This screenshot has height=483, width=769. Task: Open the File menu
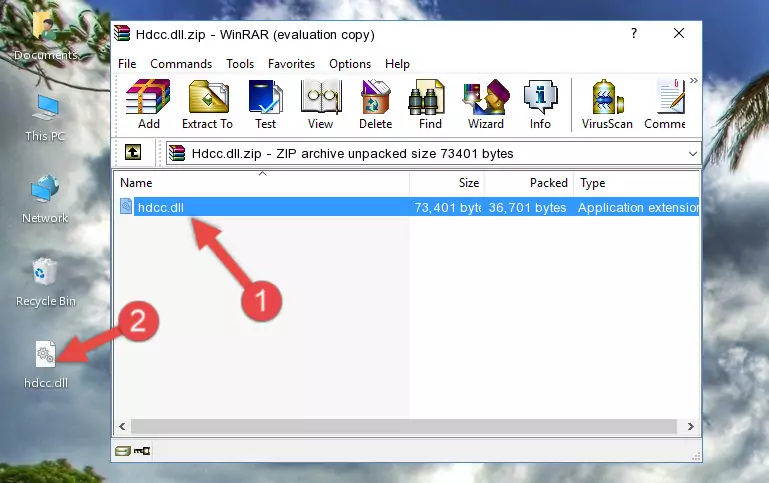(127, 64)
